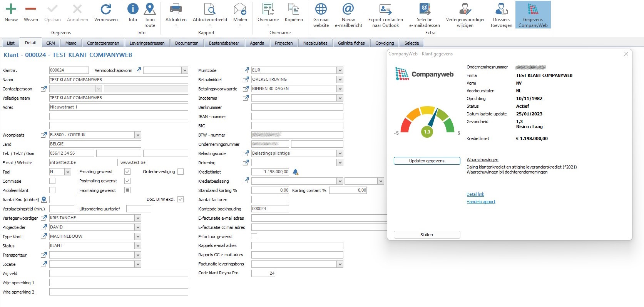The height and width of the screenshot is (307, 644).
Task: Click the Naam input field
Action: click(119, 80)
